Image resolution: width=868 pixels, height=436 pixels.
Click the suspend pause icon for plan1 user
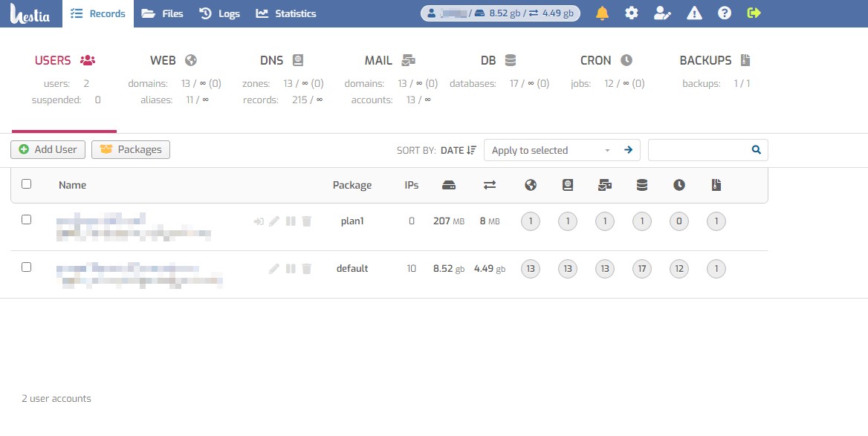[291, 221]
